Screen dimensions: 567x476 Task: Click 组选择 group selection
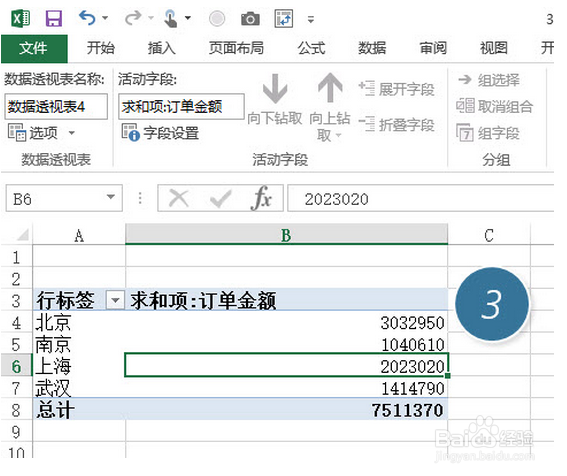489,80
